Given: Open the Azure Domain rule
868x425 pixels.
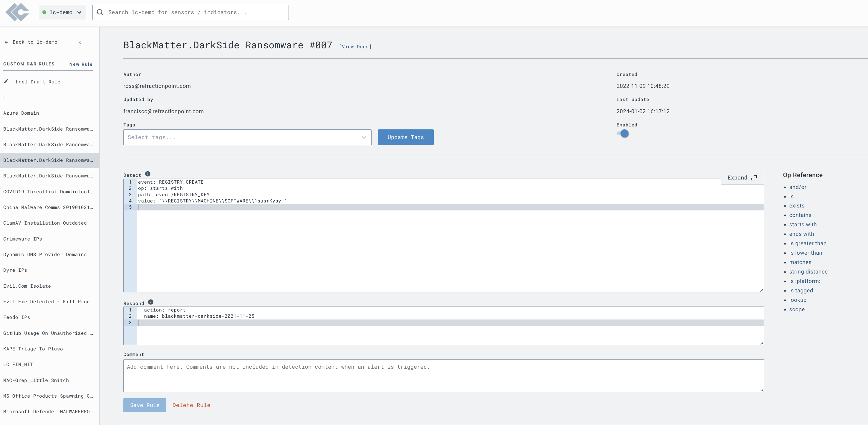Looking at the screenshot, I should (x=21, y=113).
